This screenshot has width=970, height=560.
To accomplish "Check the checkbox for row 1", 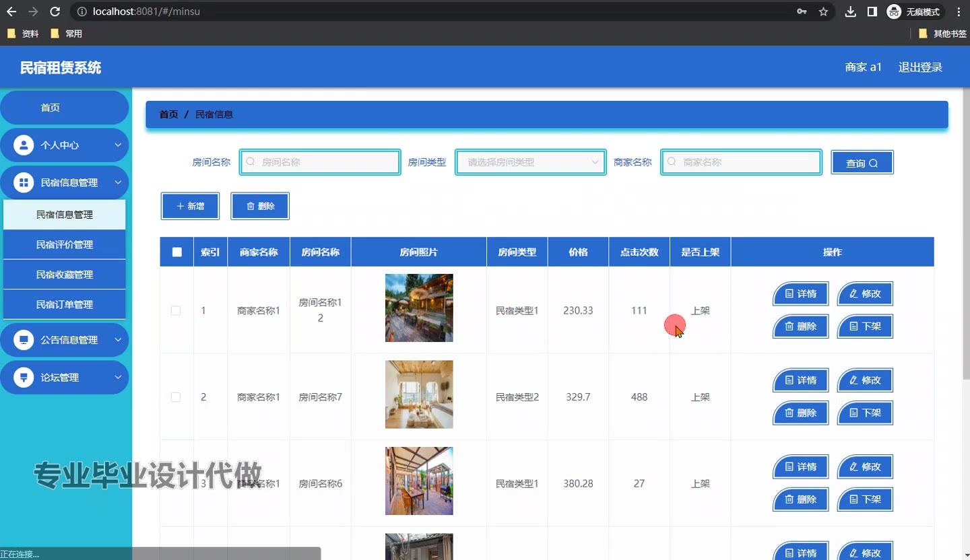I will (x=176, y=311).
